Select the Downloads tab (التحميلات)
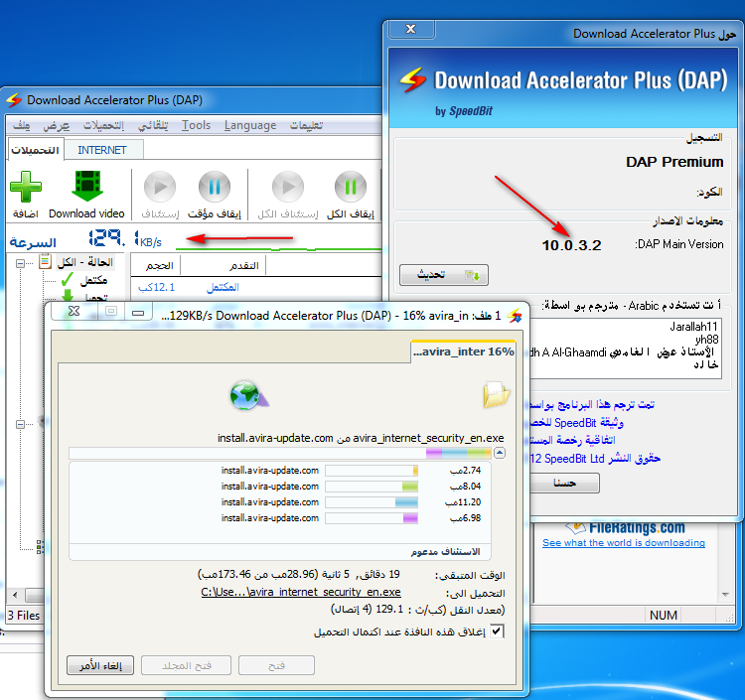Viewport: 745px width, 700px height. click(35, 150)
